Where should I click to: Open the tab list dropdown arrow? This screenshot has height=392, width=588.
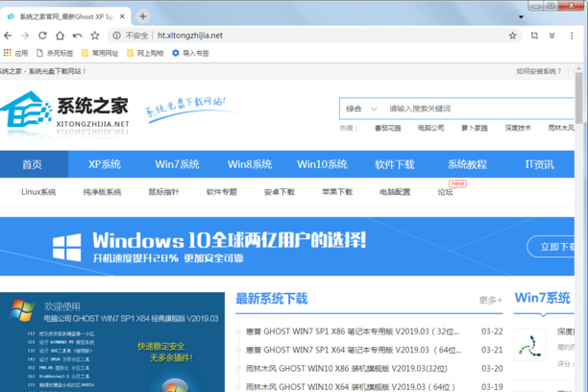pyautogui.click(x=521, y=17)
